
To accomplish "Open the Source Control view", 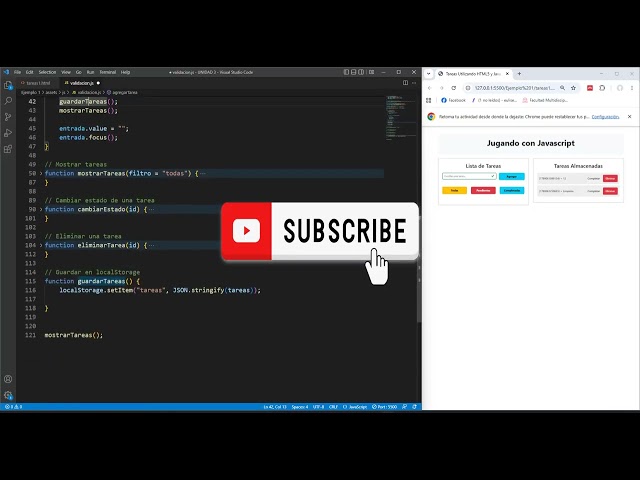I will click(8, 117).
